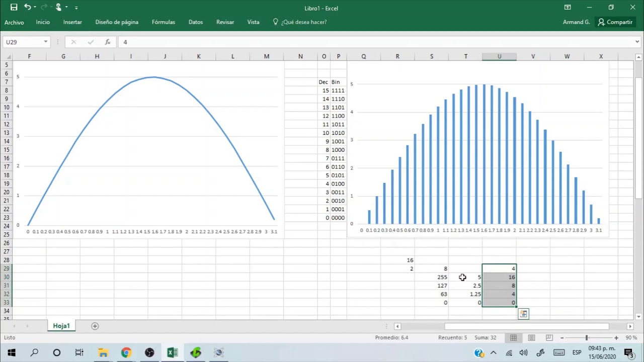644x362 pixels.
Task: Click the Compartir button
Action: coord(615,22)
